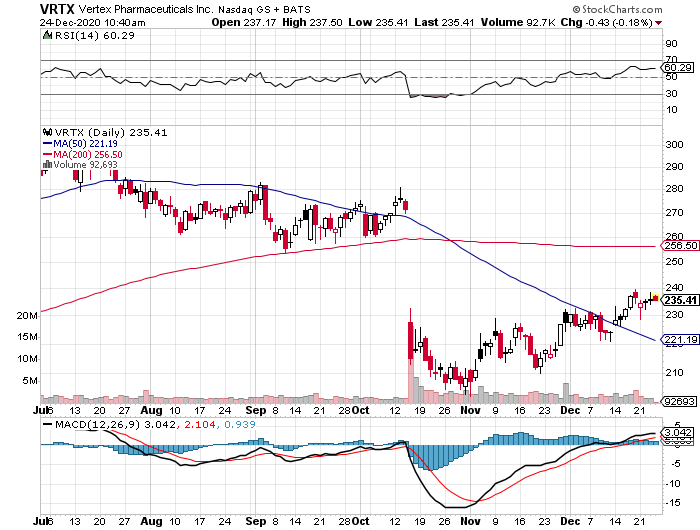Click Nov on the MACD panel date axis

470,521
